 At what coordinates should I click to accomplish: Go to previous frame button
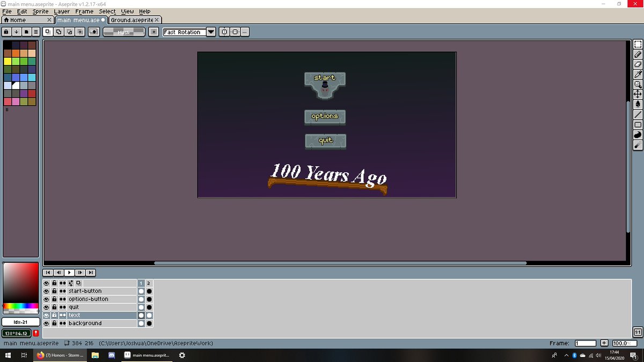tap(59, 272)
